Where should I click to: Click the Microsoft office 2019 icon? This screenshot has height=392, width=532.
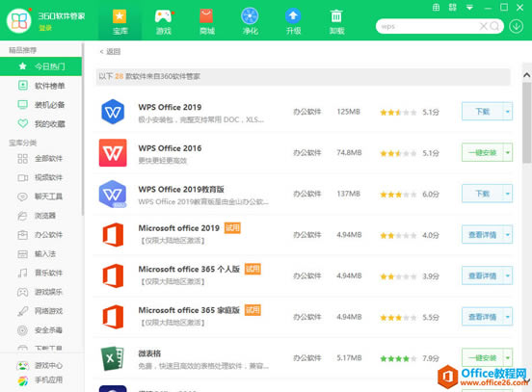pyautogui.click(x=113, y=235)
